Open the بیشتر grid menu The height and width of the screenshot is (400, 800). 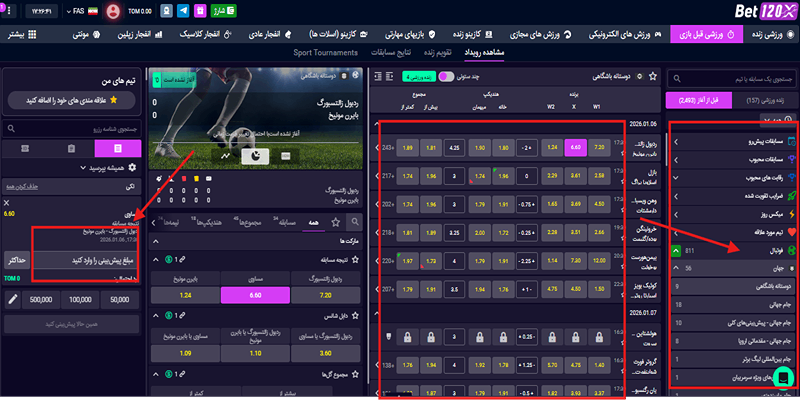[x=22, y=35]
